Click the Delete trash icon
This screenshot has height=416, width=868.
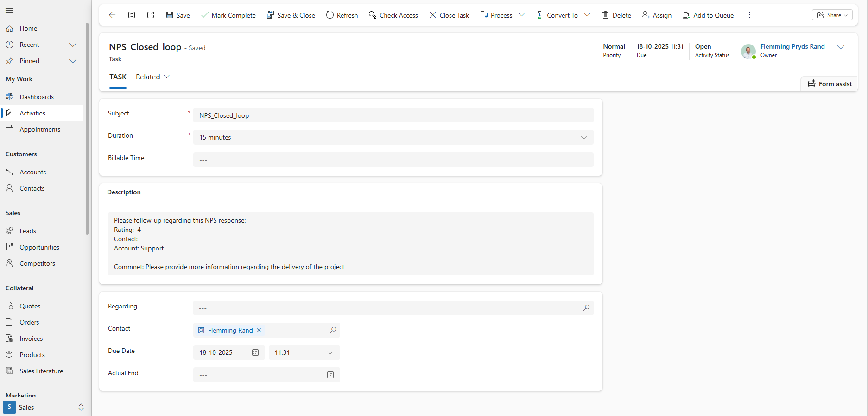click(606, 15)
